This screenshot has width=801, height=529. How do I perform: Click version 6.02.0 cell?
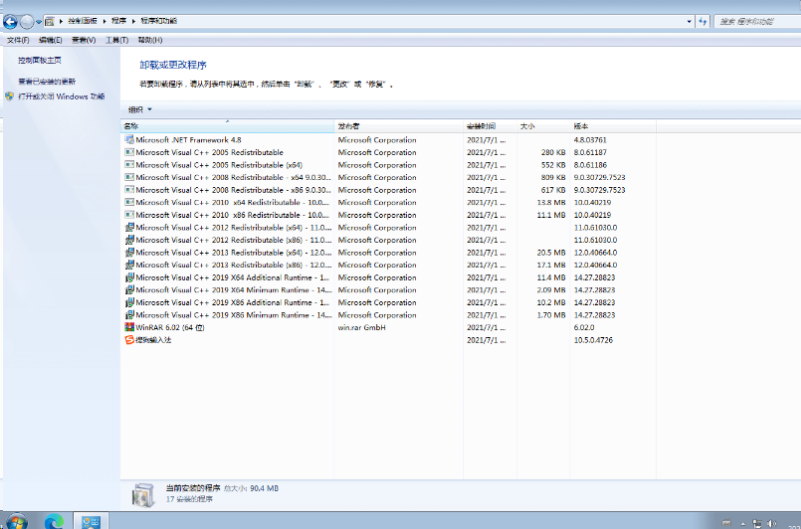tap(584, 327)
